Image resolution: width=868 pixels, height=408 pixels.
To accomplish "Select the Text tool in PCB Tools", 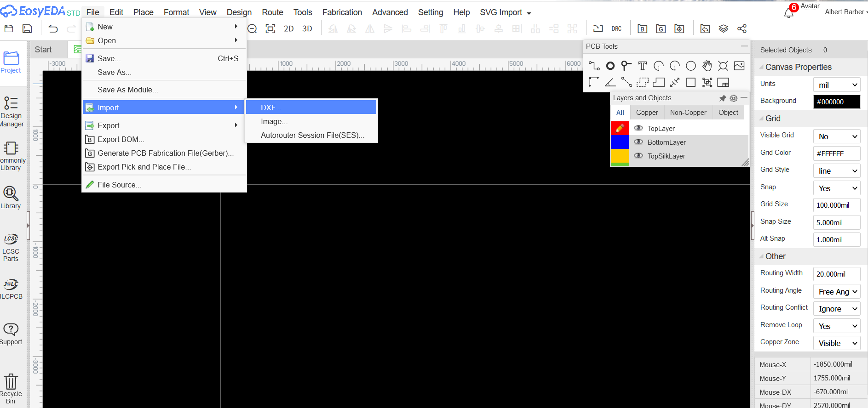I will pos(642,66).
